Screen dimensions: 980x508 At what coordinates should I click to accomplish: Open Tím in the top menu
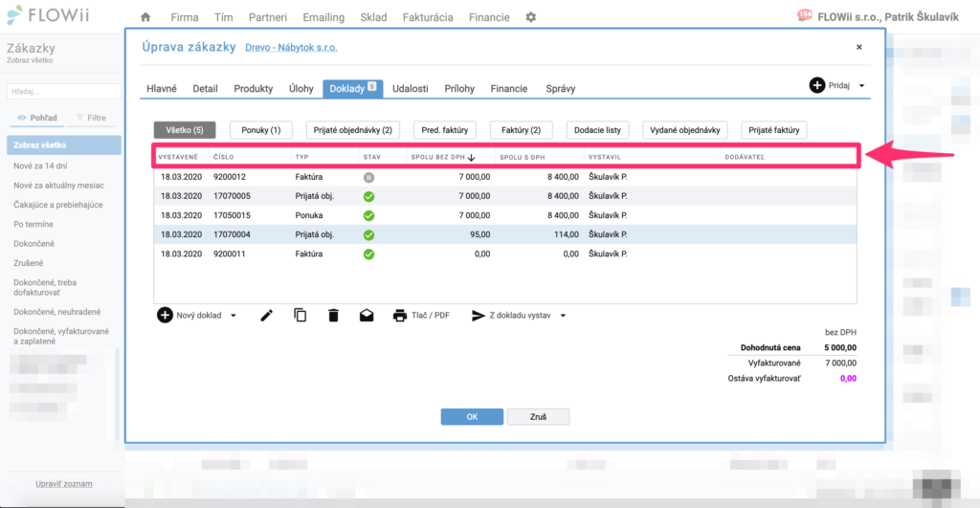point(223,17)
